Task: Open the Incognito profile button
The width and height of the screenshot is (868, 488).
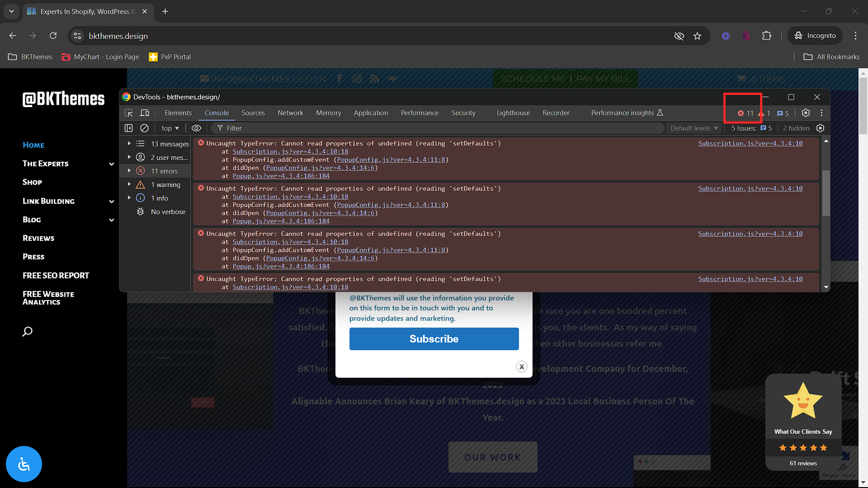Action: tap(816, 36)
